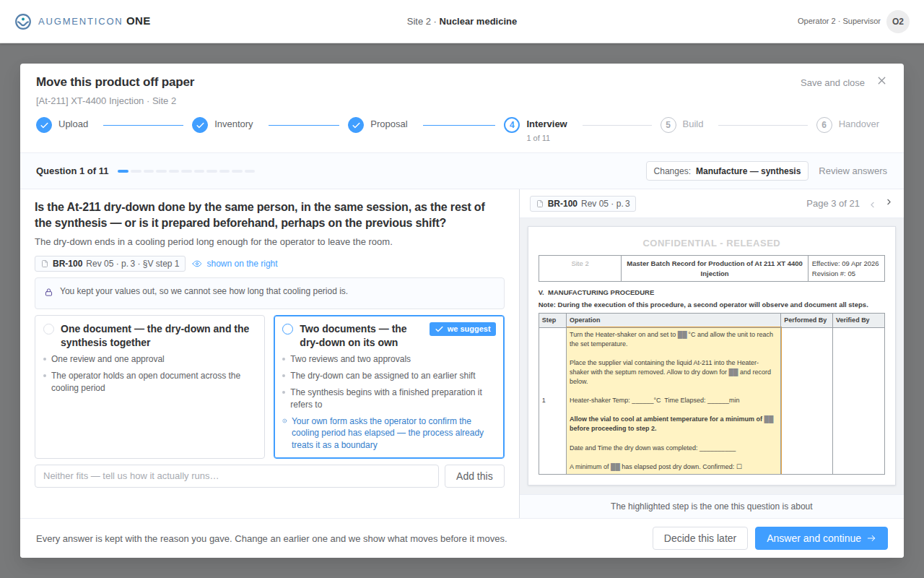Screen dimensions: 924x578
Task: Click the Upload step checkmark circle
Action: (44, 125)
